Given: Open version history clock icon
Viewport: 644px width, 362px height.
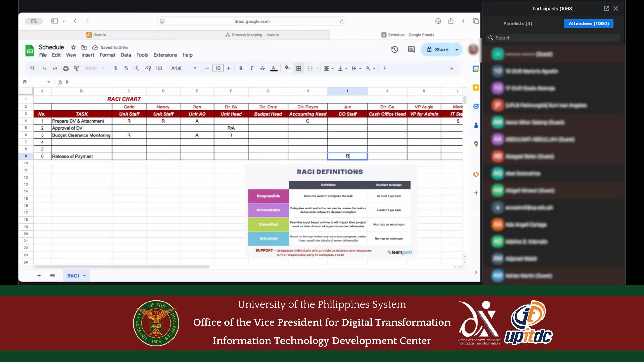Looking at the screenshot, I should pos(394,50).
